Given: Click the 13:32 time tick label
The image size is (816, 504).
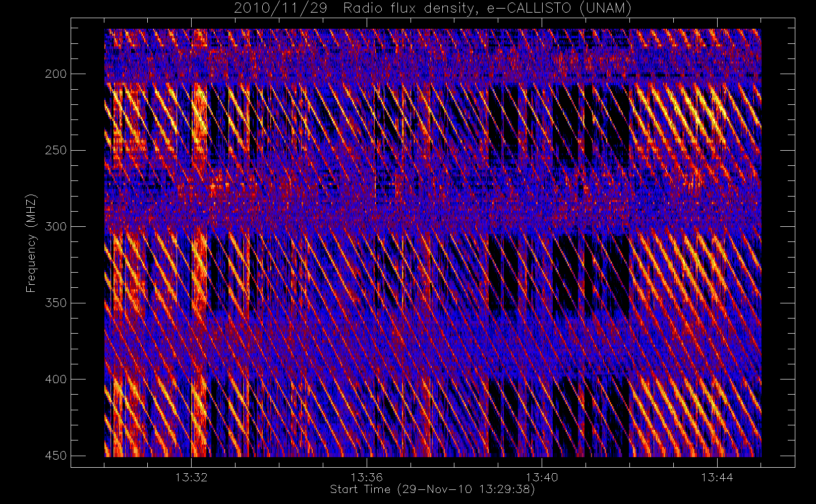Looking at the screenshot, I should point(192,477).
